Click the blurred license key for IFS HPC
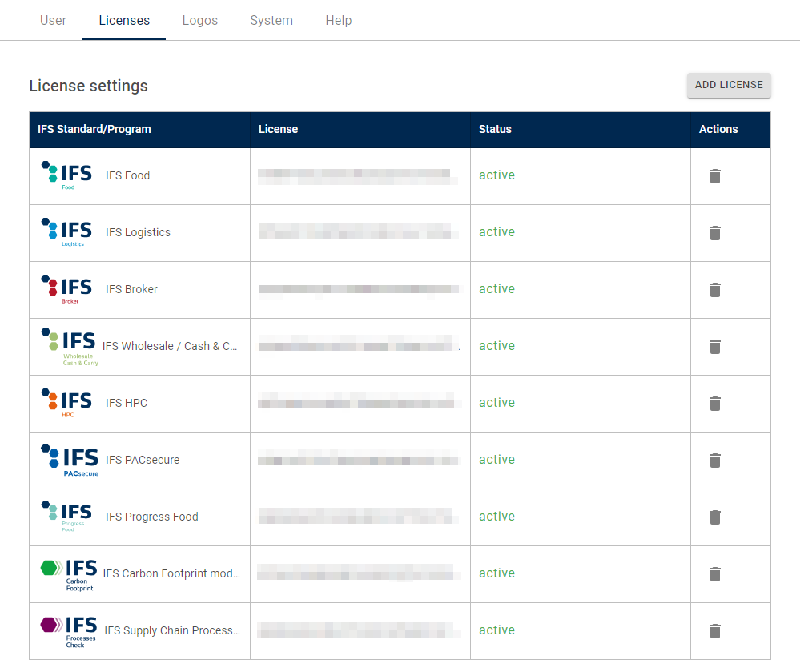 pyautogui.click(x=360, y=400)
